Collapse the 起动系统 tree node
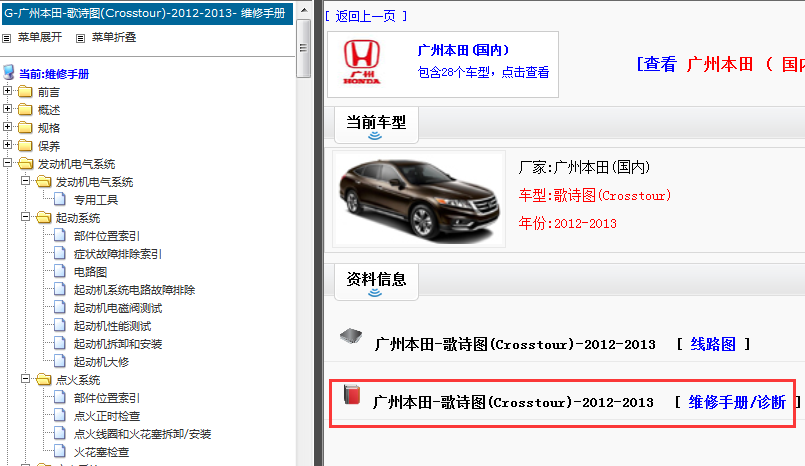The width and height of the screenshot is (805, 466). coord(25,217)
